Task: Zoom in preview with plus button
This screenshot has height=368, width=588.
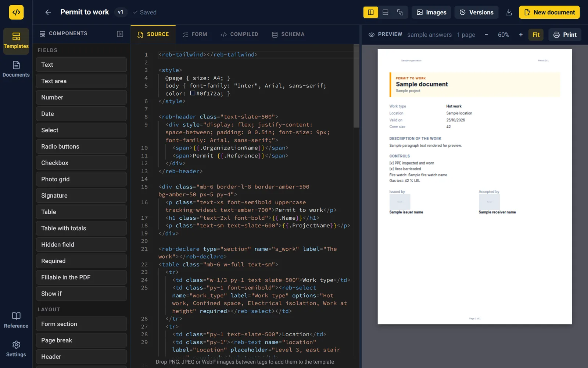Action: coord(521,35)
